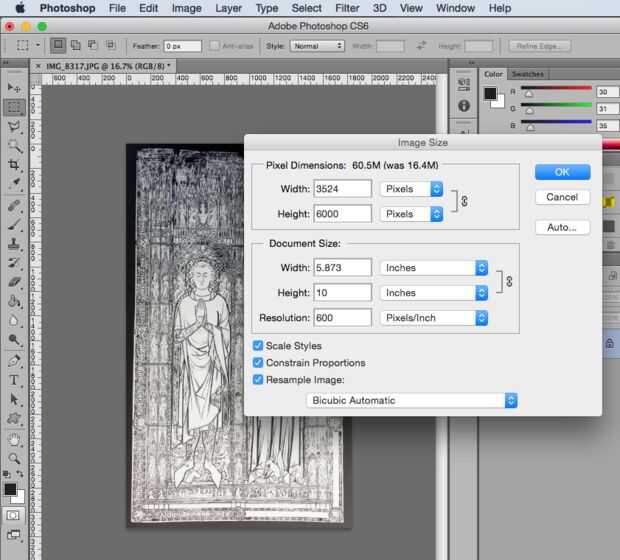Click New selection mode in options bar
The width and height of the screenshot is (620, 560).
[58, 45]
